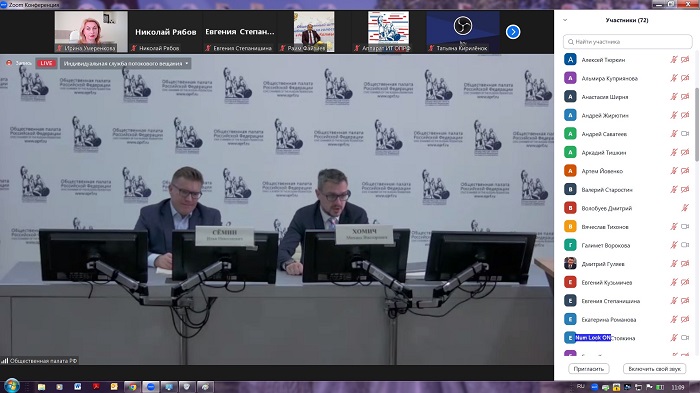Click microphone icon for Дмитрий Гуляев
Image resolution: width=700 pixels, height=393 pixels.
pyautogui.click(x=674, y=263)
